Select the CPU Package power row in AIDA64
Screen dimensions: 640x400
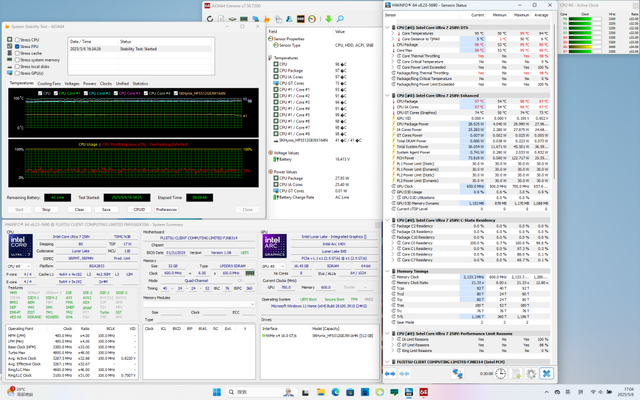click(x=324, y=178)
